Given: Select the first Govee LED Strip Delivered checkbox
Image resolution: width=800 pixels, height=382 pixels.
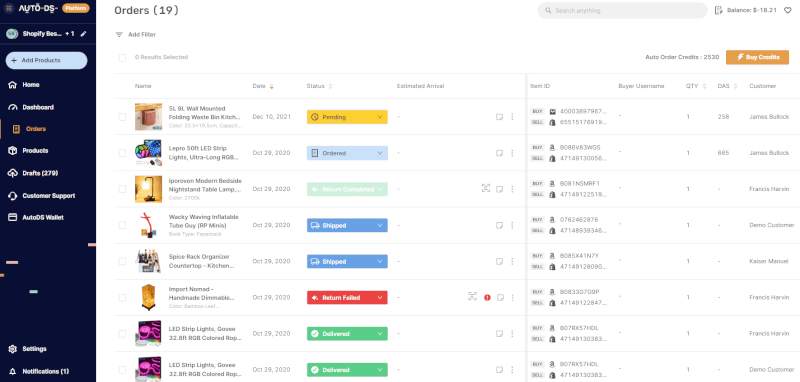Looking at the screenshot, I should pyautogui.click(x=122, y=334).
